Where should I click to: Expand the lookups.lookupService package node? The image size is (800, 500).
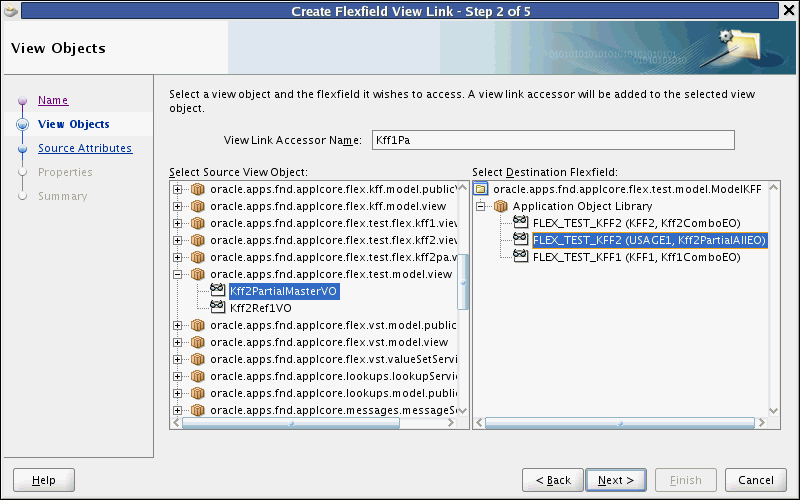point(177,376)
